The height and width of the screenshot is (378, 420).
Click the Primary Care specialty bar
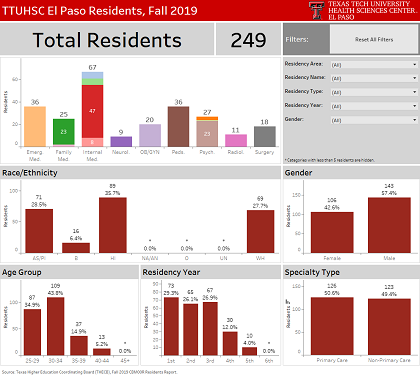[332, 326]
